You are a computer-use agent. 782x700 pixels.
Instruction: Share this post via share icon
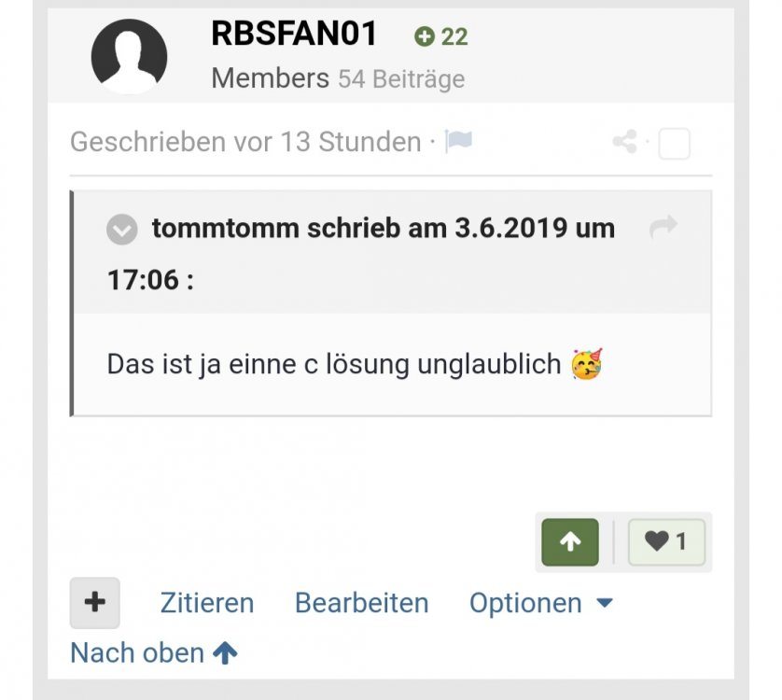pyautogui.click(x=625, y=141)
